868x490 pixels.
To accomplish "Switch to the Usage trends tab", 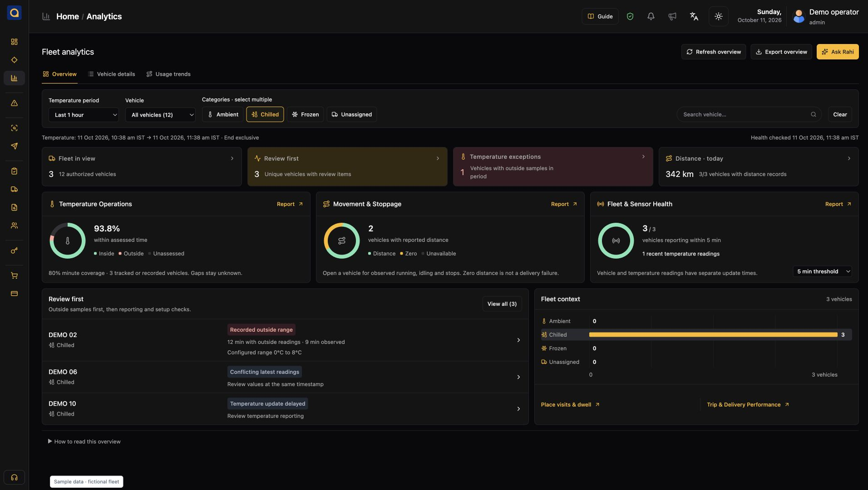I will [x=168, y=74].
